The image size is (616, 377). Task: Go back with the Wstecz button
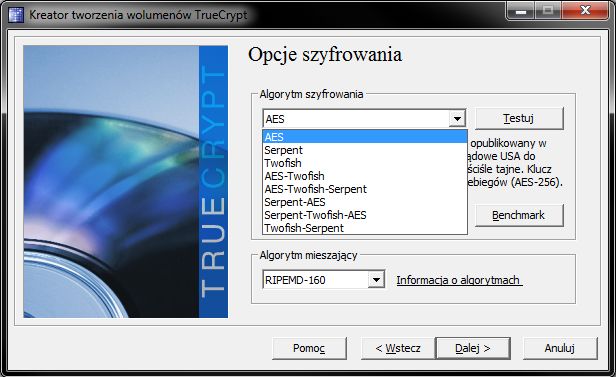pos(398,348)
